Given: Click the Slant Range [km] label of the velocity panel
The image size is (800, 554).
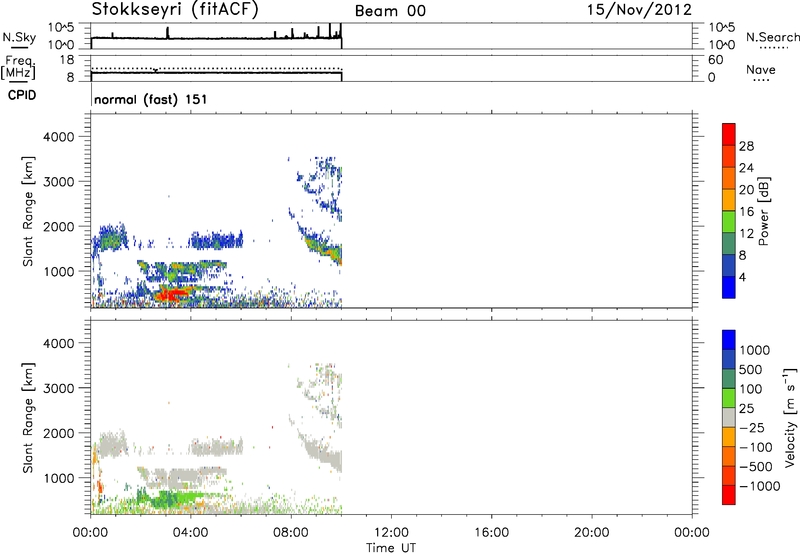Looking at the screenshot, I should pos(28,418).
